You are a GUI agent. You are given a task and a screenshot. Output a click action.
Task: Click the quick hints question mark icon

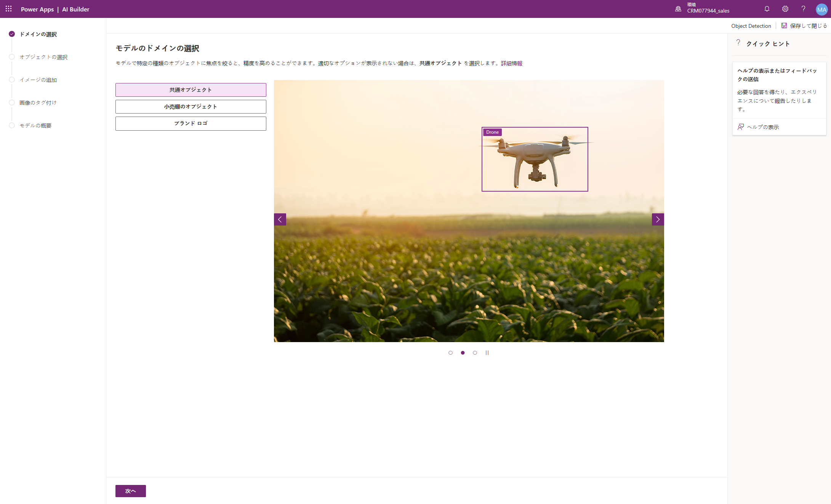pos(738,43)
